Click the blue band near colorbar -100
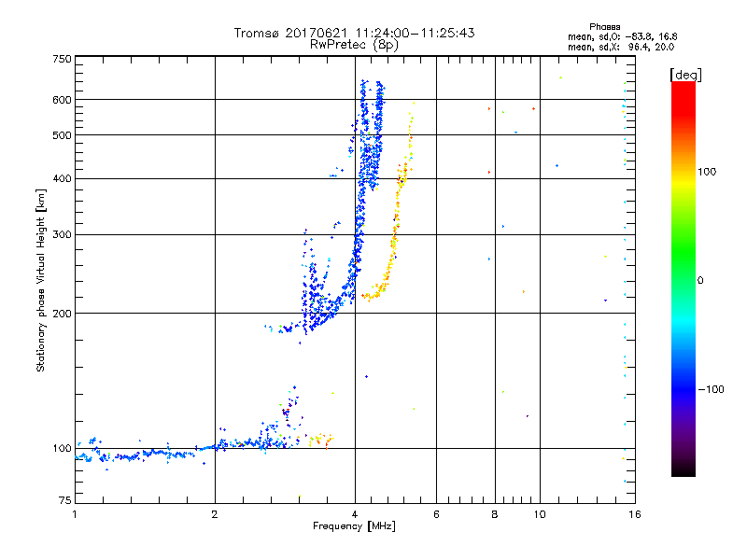 click(683, 388)
